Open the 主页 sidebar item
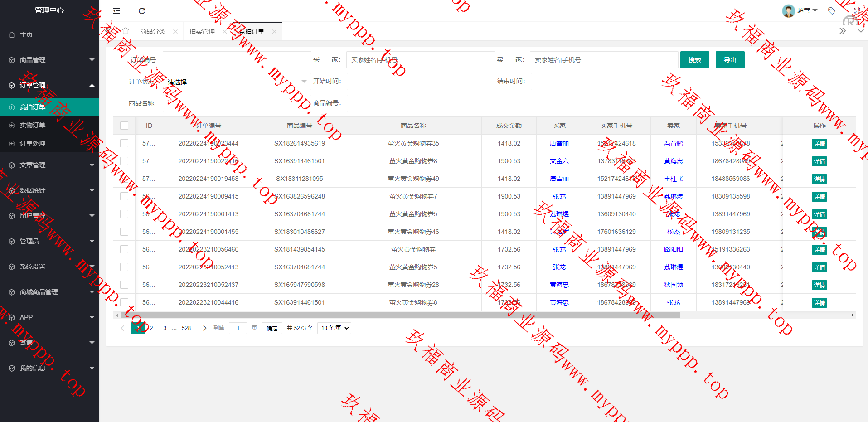 coord(26,34)
